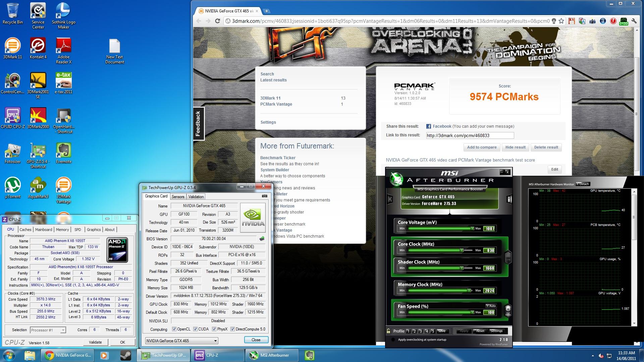Click the Memory Clock slider handle
Image resolution: width=644 pixels, height=362 pixels.
469,290
